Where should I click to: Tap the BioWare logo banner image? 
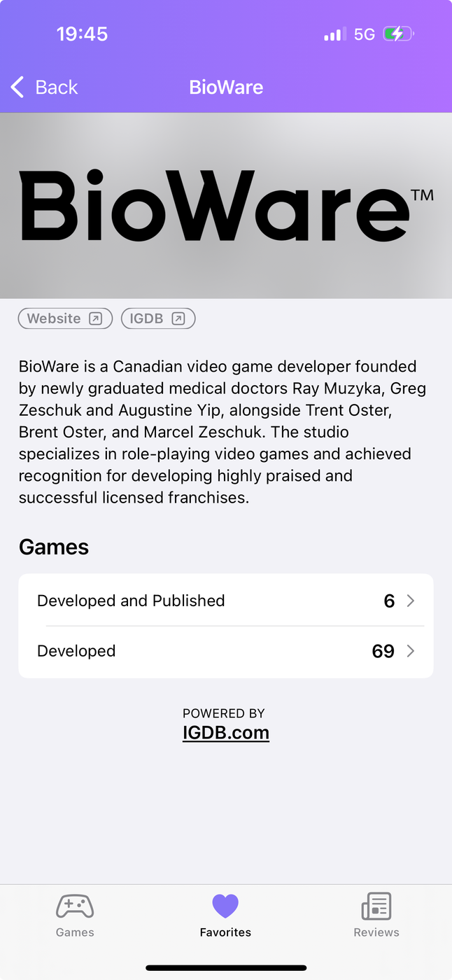(x=225, y=206)
